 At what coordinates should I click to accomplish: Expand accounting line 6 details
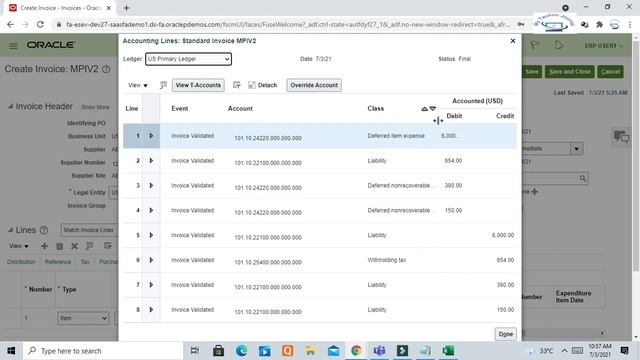click(151, 260)
